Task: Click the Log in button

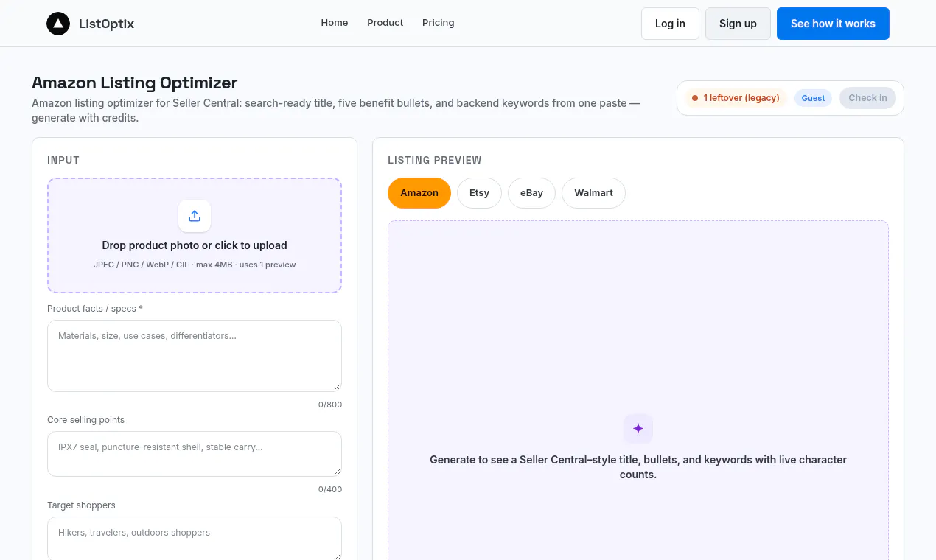Action: [670, 24]
